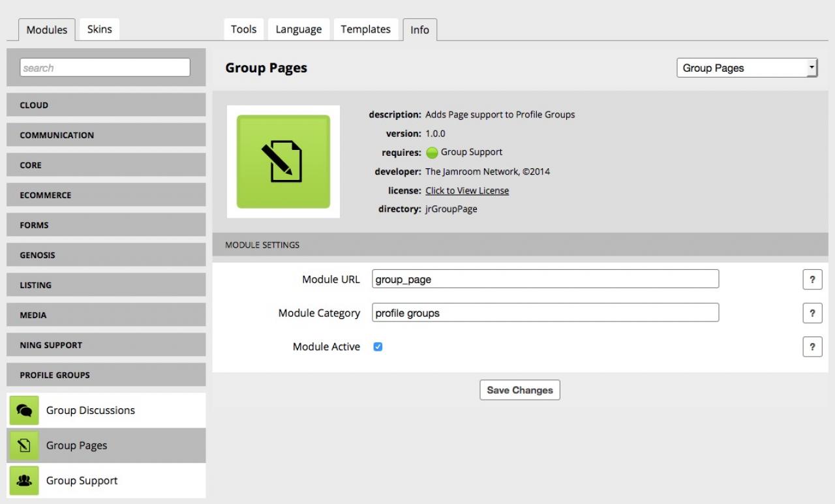Open the Click to View License link

pos(467,191)
